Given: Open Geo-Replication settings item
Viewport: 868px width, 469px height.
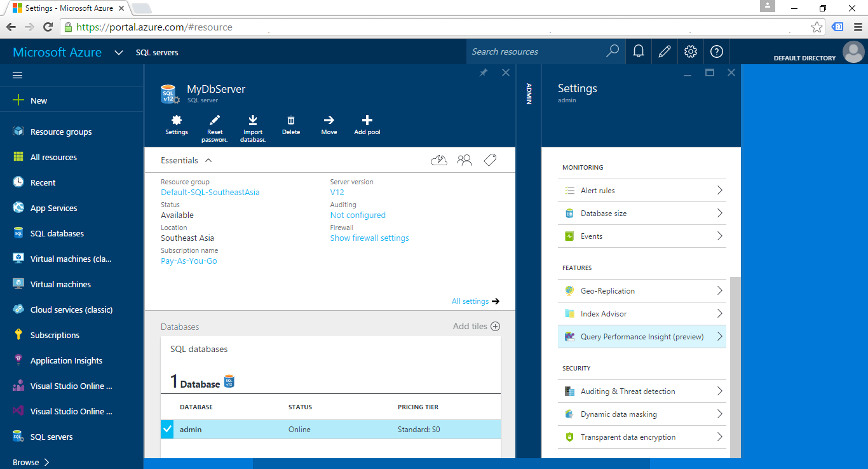Looking at the screenshot, I should [642, 291].
